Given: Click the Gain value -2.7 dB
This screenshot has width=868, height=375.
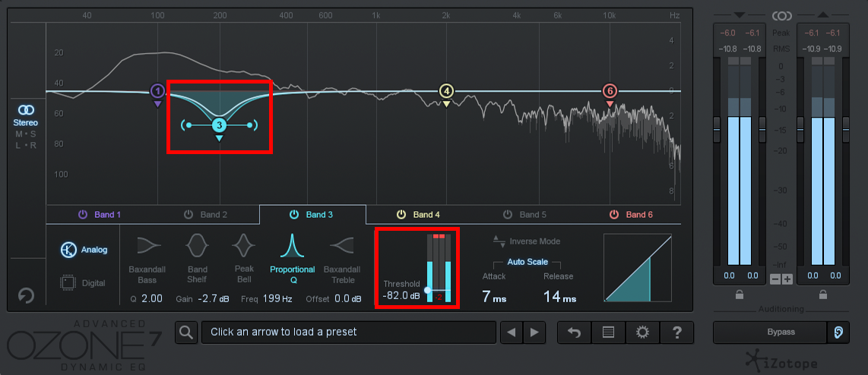Looking at the screenshot, I should click(213, 298).
